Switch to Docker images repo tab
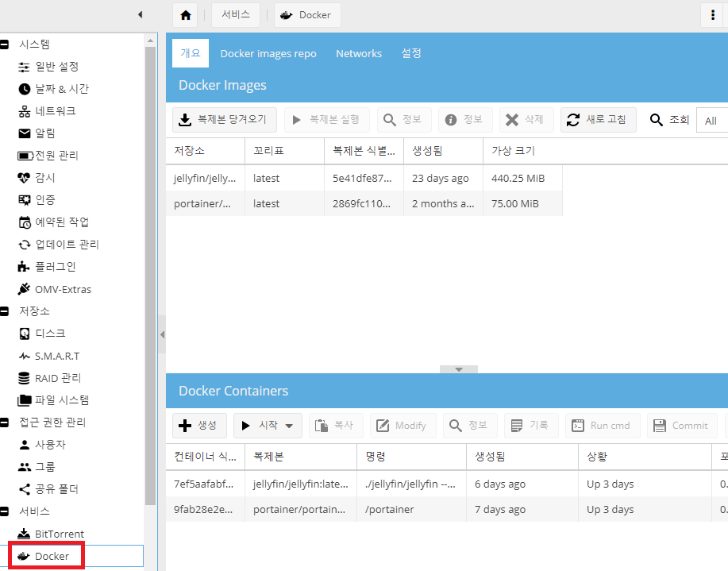 pyautogui.click(x=268, y=53)
